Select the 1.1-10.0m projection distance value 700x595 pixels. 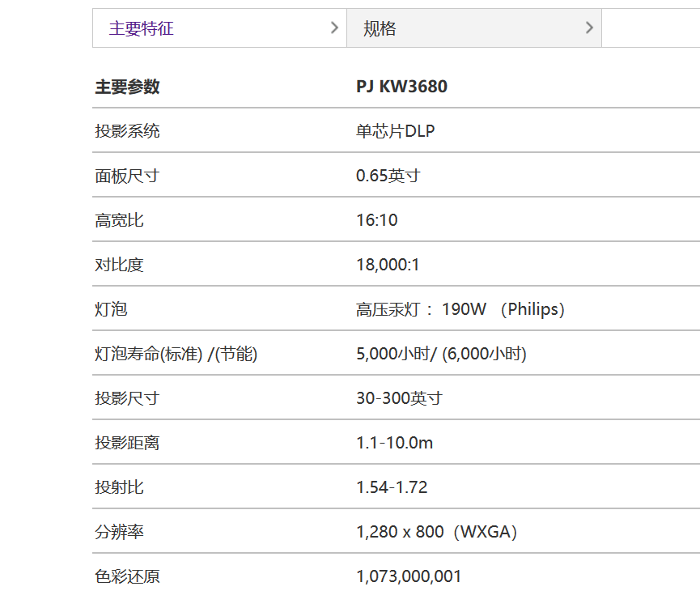point(394,443)
